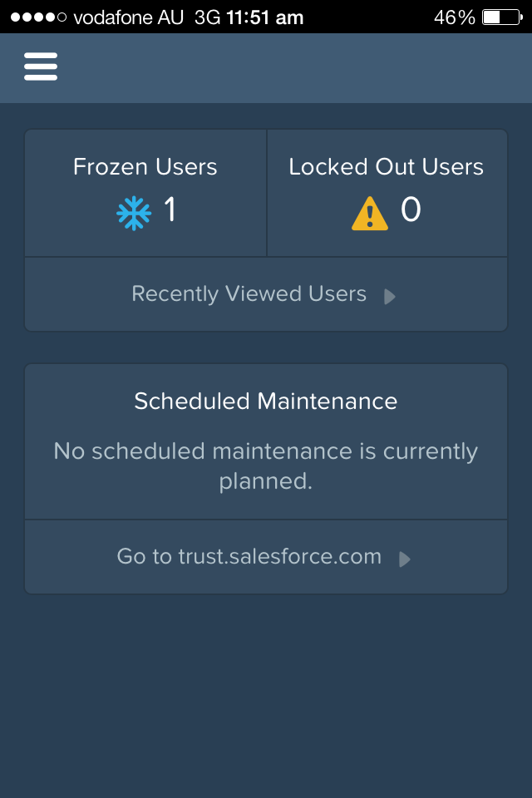The height and width of the screenshot is (798, 532).
Task: Tap the locked out users count 0
Action: coord(411,210)
